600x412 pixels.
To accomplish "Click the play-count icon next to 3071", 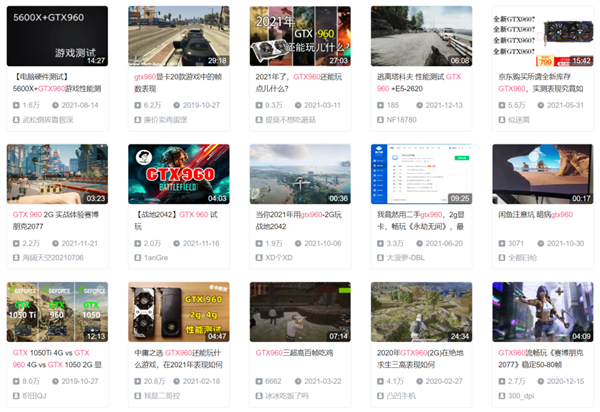I will click(502, 243).
